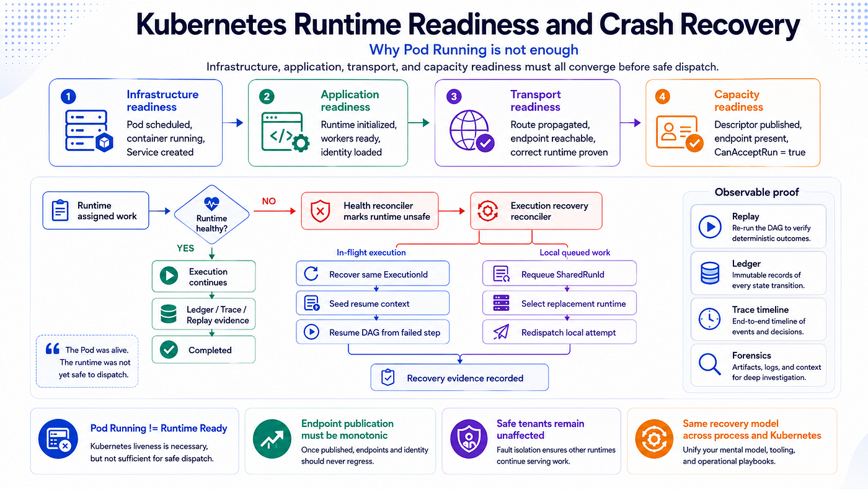Click the document icon on Seed resume context
Viewport: 868px width, 489px height.
pos(312,303)
